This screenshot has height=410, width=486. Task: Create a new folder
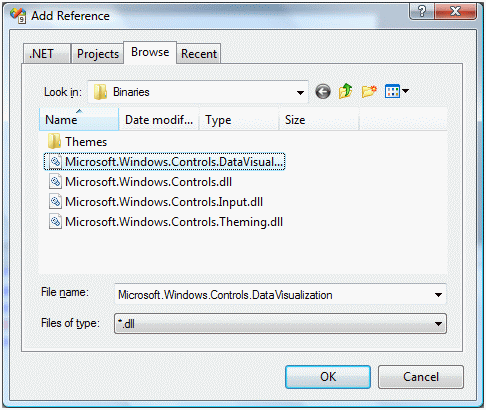(x=369, y=91)
